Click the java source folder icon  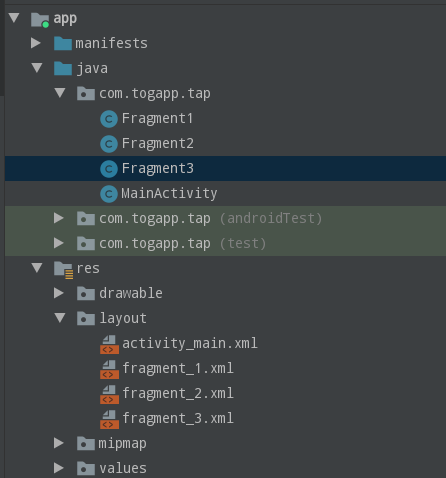coord(63,68)
